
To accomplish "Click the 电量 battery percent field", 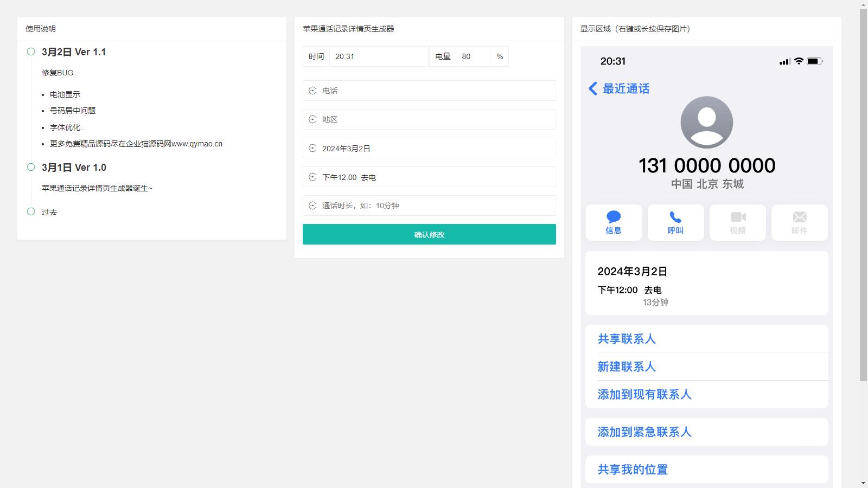I will coord(473,56).
